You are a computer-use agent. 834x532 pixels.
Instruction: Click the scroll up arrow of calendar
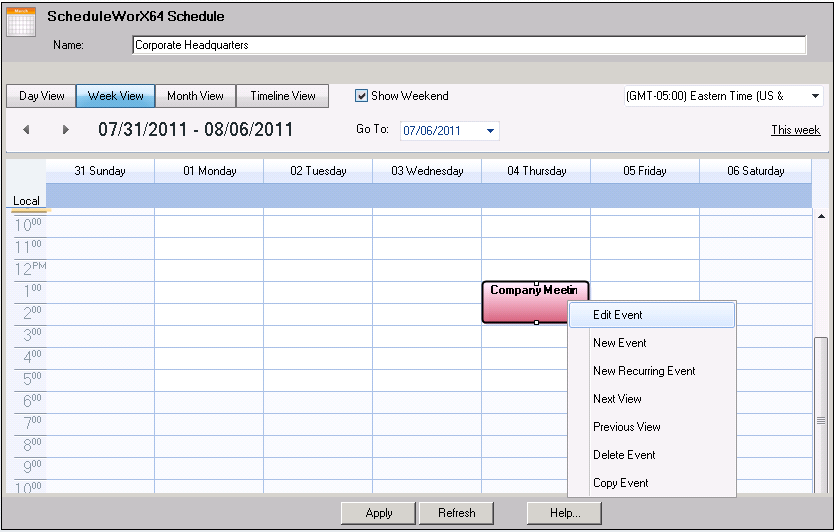(821, 217)
